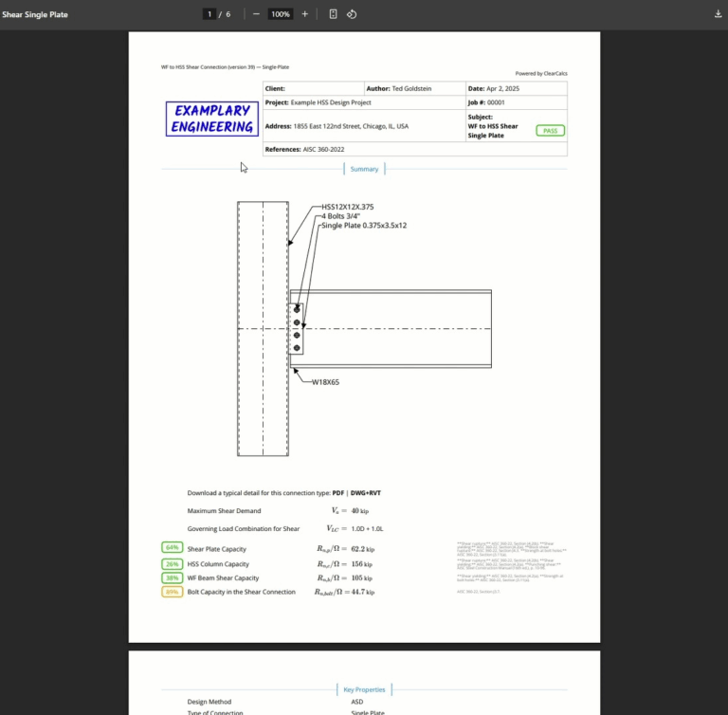Click the 89% Bolt Capacity badge
This screenshot has height=715, width=728.
click(x=173, y=592)
